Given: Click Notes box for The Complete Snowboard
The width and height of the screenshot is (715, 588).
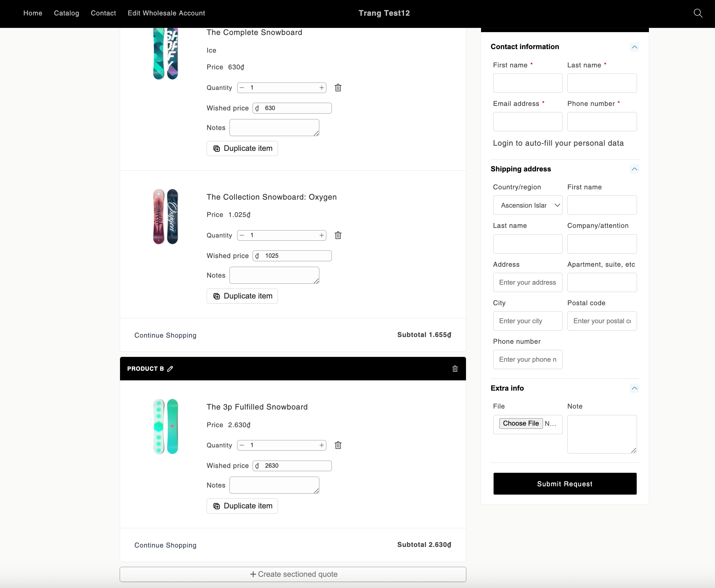Looking at the screenshot, I should point(274,128).
